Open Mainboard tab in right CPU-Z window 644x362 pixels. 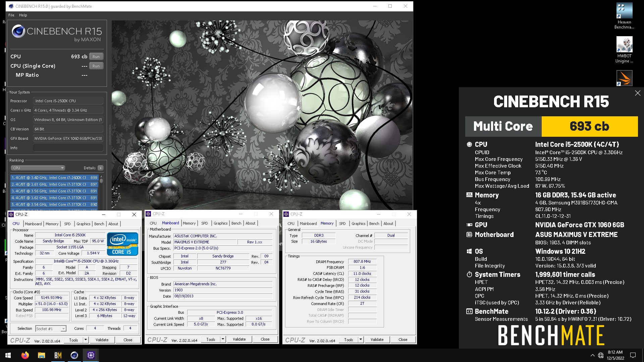pyautogui.click(x=308, y=224)
